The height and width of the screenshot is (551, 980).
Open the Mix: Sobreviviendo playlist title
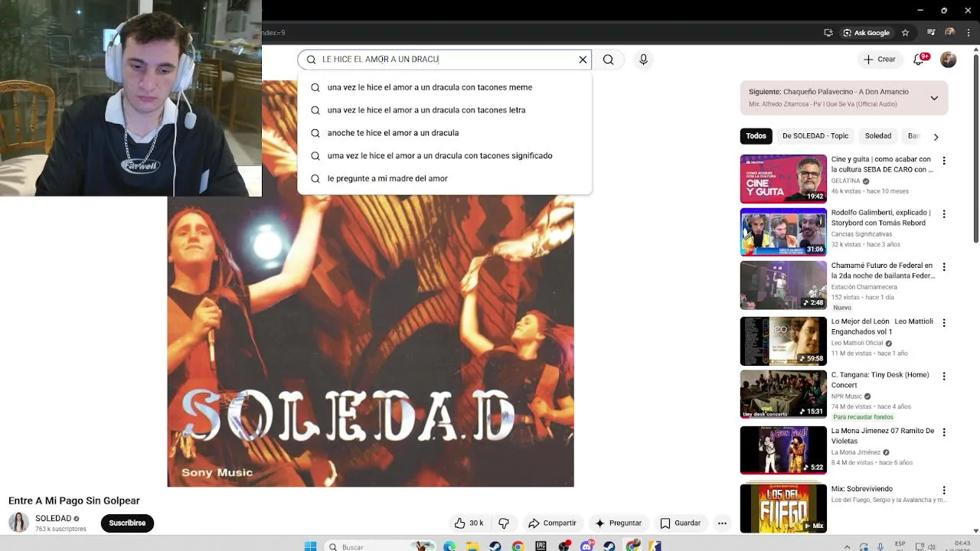(x=862, y=489)
